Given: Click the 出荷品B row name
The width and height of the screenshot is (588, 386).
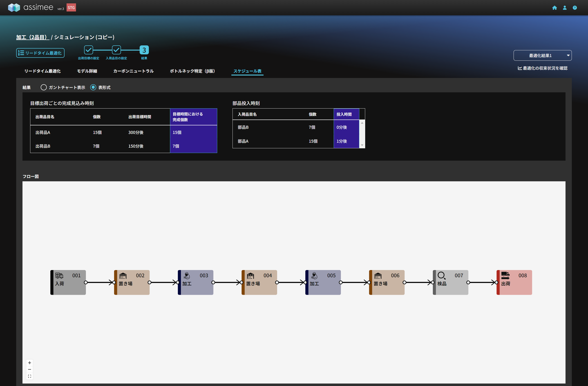Looking at the screenshot, I should pos(43,146).
